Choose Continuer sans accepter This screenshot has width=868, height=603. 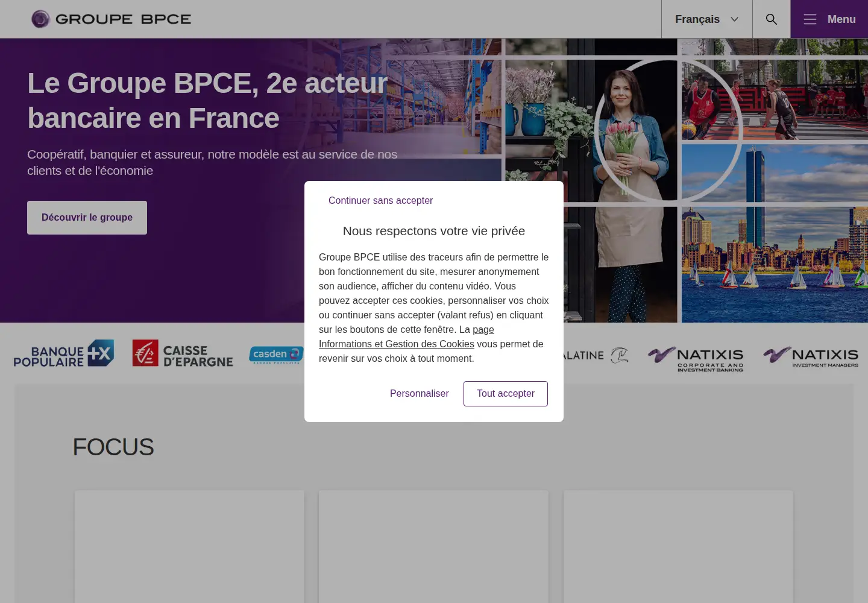coord(380,201)
